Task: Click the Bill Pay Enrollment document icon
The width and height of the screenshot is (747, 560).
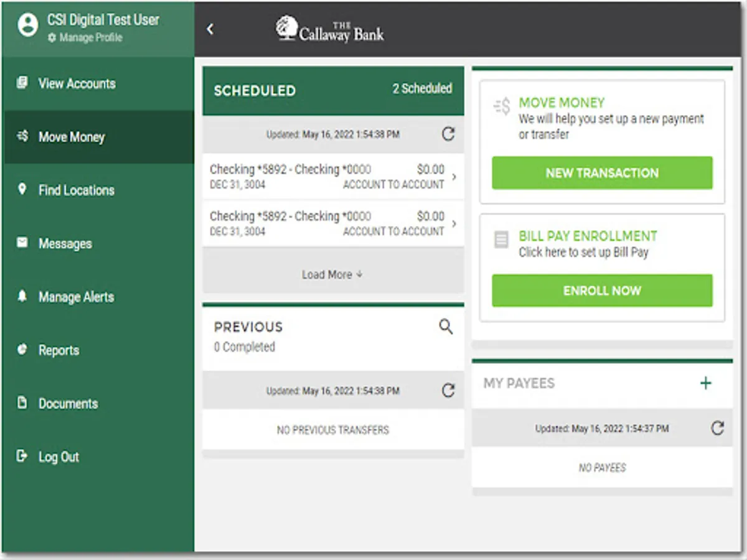Action: (501, 240)
